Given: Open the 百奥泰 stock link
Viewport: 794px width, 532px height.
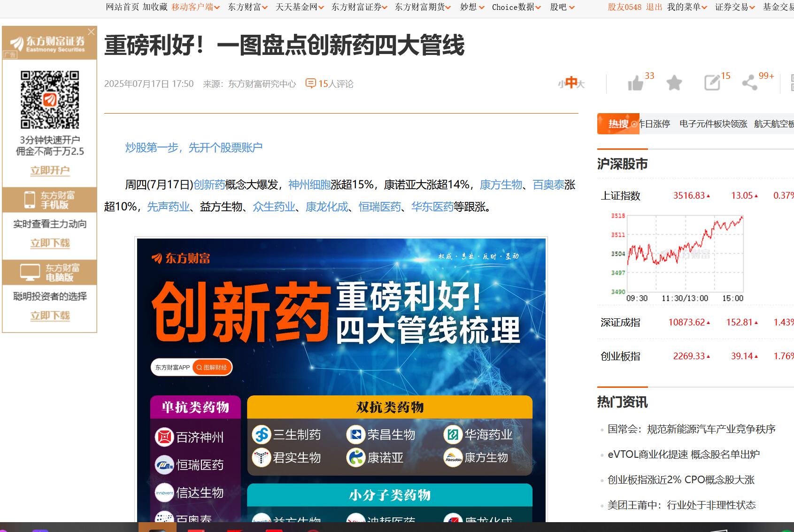Looking at the screenshot, I should pyautogui.click(x=548, y=185).
